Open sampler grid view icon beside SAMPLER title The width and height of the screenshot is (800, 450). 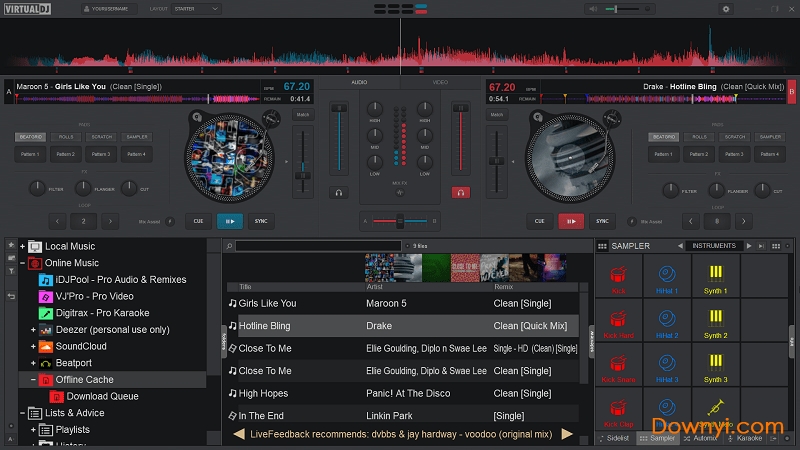603,246
